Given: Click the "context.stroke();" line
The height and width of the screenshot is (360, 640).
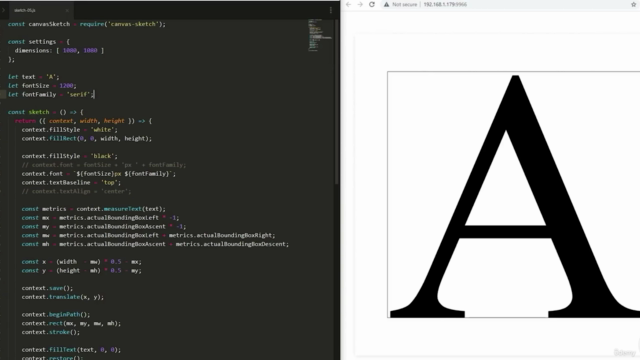Looking at the screenshot, I should click(51, 332).
